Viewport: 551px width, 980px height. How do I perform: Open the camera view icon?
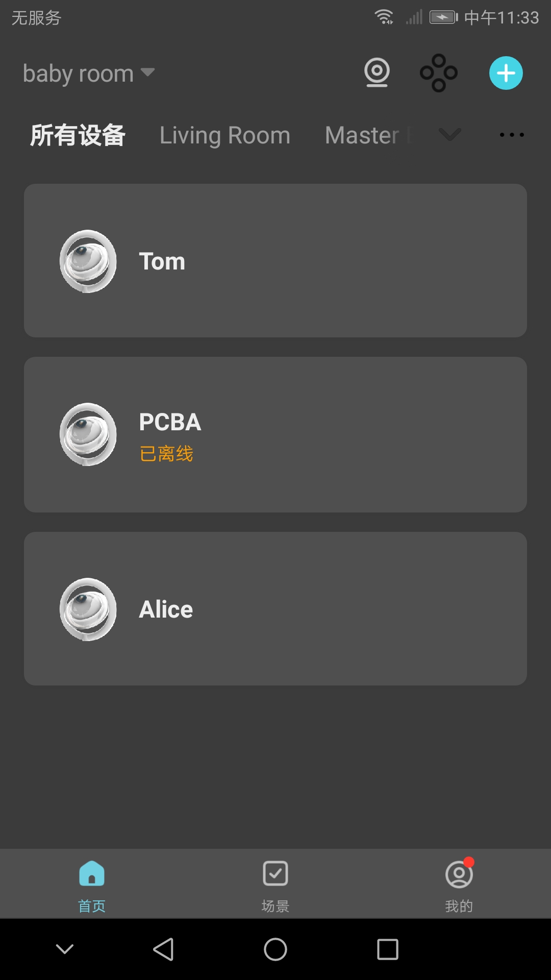tap(377, 73)
